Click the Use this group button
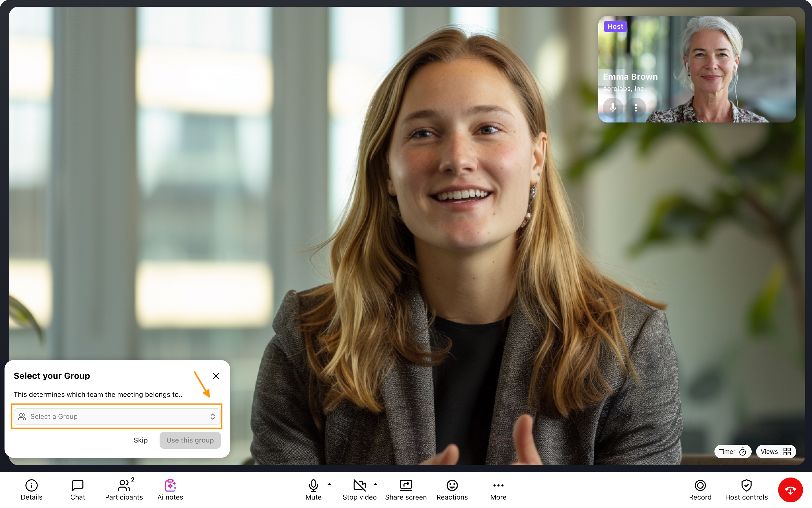This screenshot has height=508, width=812. coord(190,440)
